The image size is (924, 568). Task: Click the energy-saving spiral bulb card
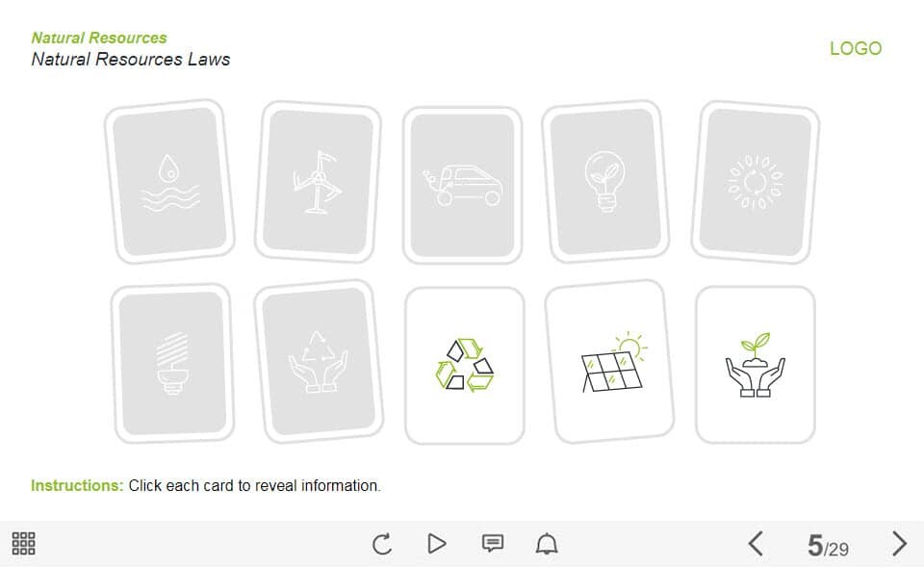coord(172,363)
